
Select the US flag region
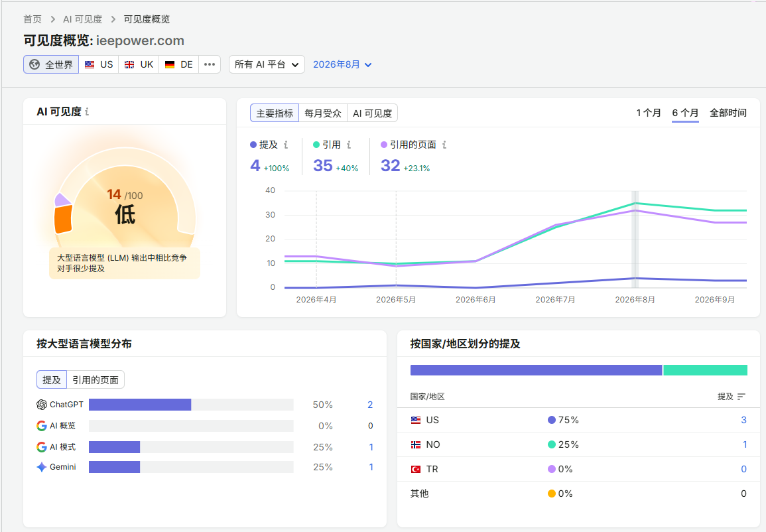[99, 64]
